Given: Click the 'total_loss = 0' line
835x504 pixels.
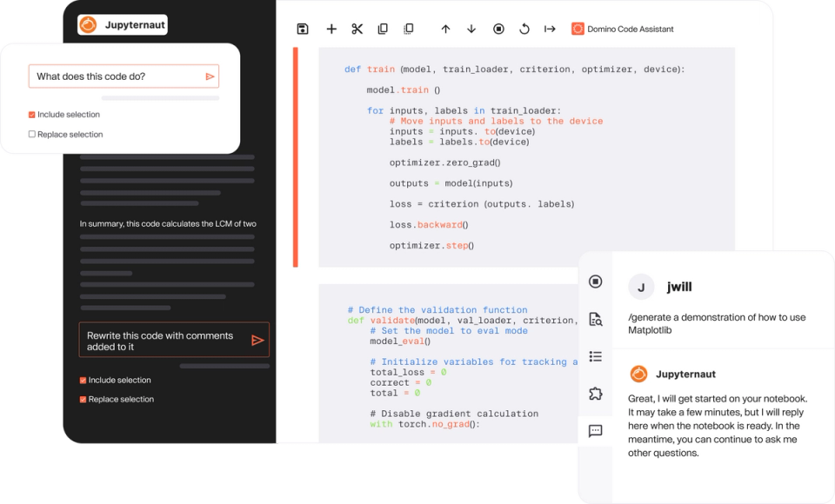Looking at the screenshot, I should pyautogui.click(x=409, y=372).
